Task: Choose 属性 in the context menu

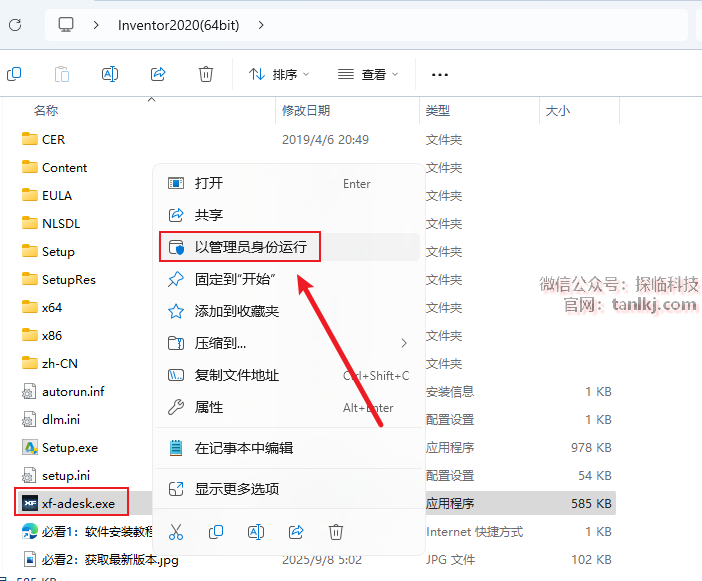Action: point(289,407)
